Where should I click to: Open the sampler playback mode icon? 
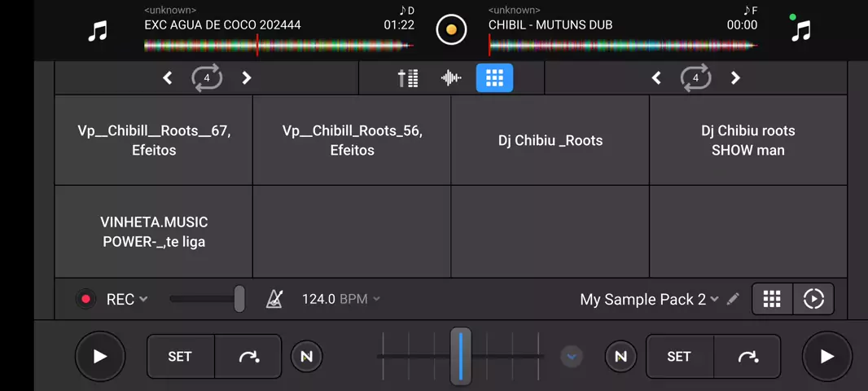coord(813,299)
